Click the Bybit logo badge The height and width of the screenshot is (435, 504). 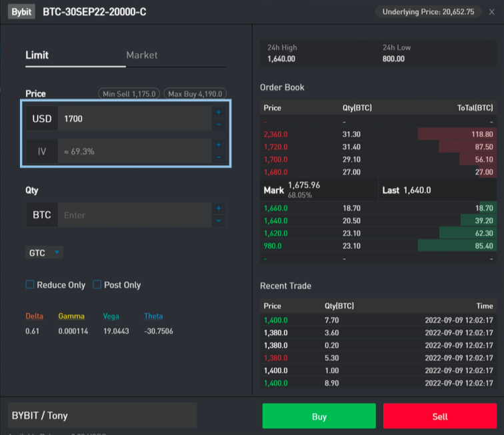tap(22, 12)
